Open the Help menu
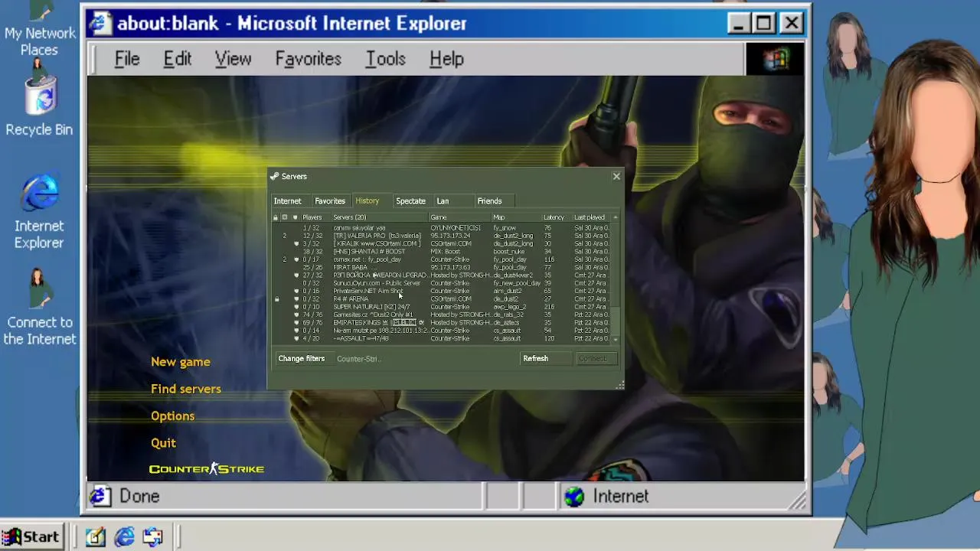Screen dimensions: 980x551 446,59
